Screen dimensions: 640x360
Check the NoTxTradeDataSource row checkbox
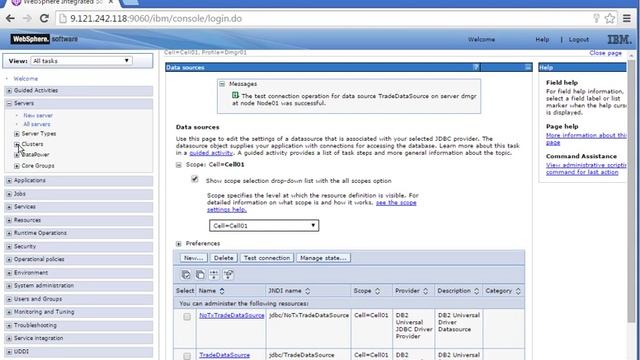tap(187, 317)
